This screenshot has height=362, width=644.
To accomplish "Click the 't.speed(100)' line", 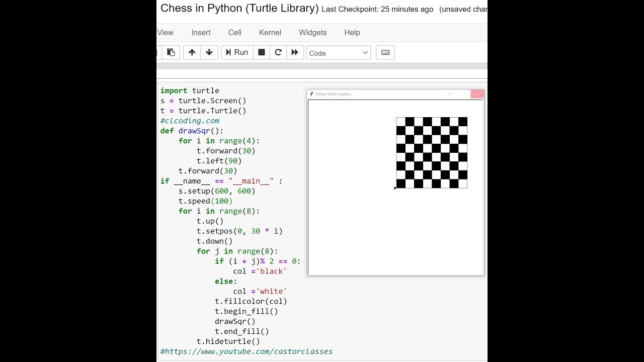I will pos(205,201).
